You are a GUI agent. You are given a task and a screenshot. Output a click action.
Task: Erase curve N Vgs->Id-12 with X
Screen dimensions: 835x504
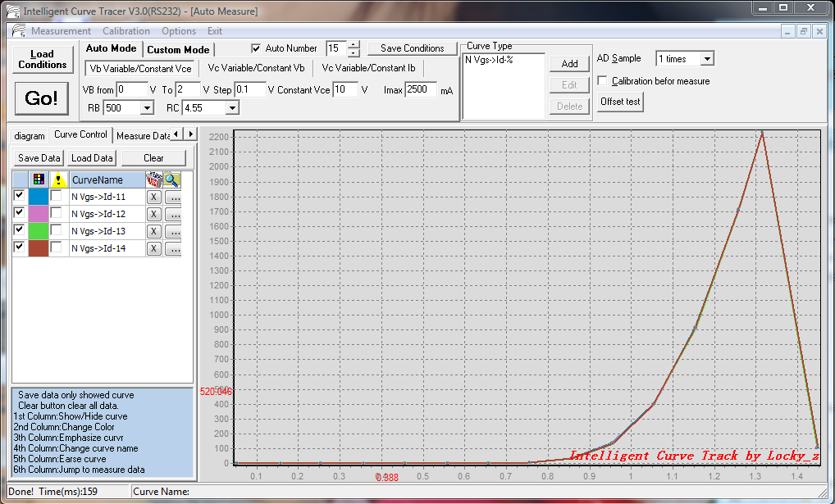pyautogui.click(x=153, y=214)
